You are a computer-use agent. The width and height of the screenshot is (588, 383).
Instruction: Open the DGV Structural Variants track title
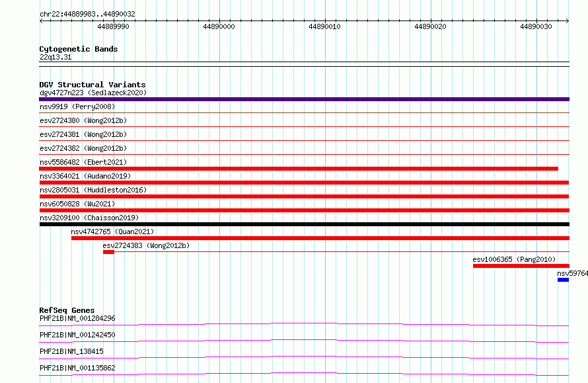pyautogui.click(x=92, y=85)
